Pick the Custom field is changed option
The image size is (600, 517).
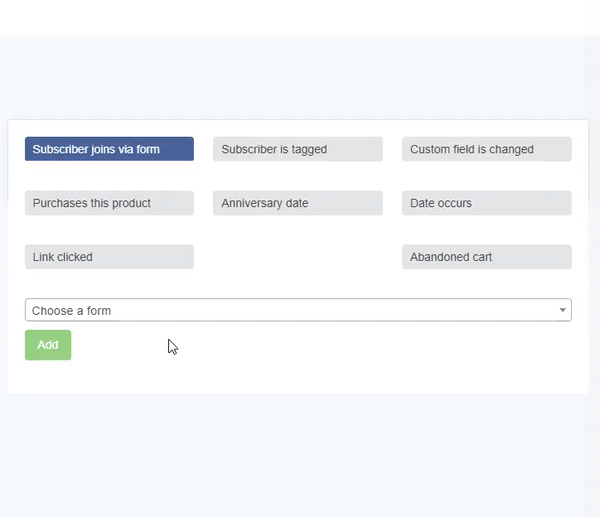click(x=487, y=149)
